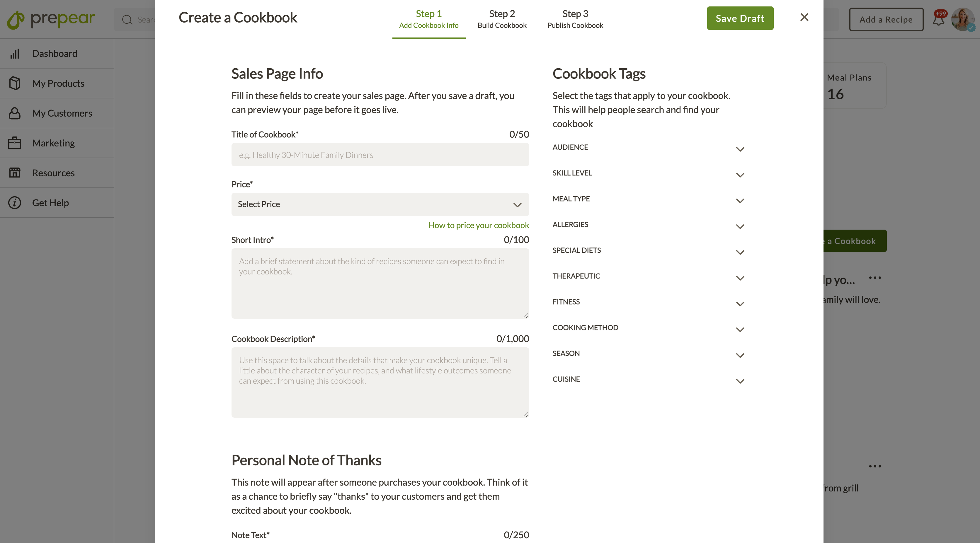The image size is (980, 543).
Task: Click the Resources storefront icon
Action: pos(14,173)
